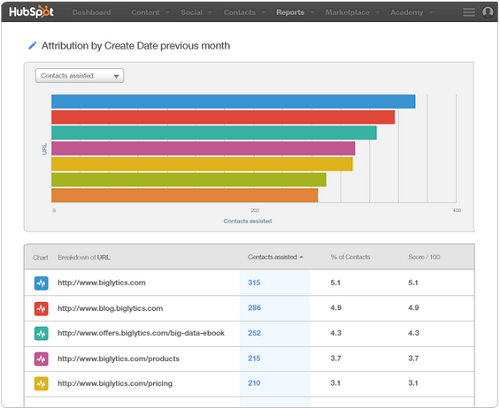The width and height of the screenshot is (500, 408).
Task: Expand the Contacts menu
Action: [244, 12]
